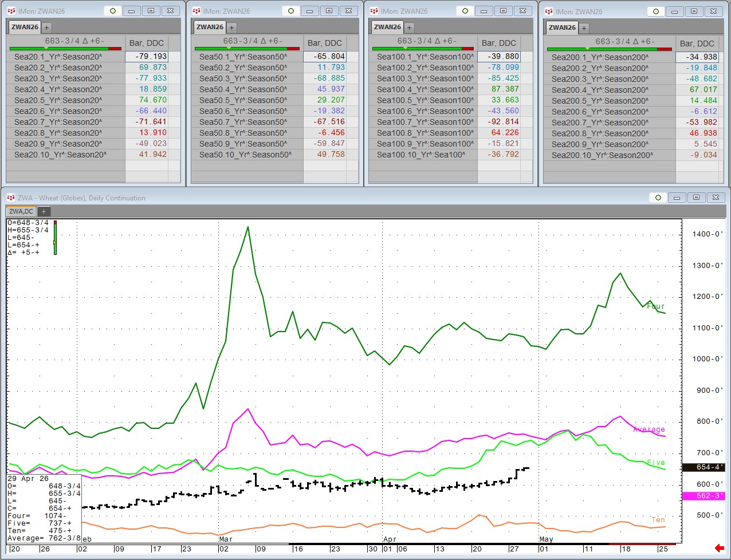Toggle the green circle indicator in the Season200 IMon window
The width and height of the screenshot is (731, 560).
(655, 11)
